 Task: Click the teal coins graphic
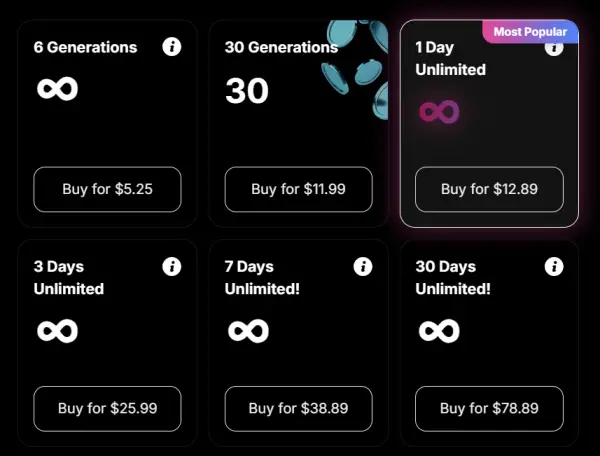click(355, 69)
